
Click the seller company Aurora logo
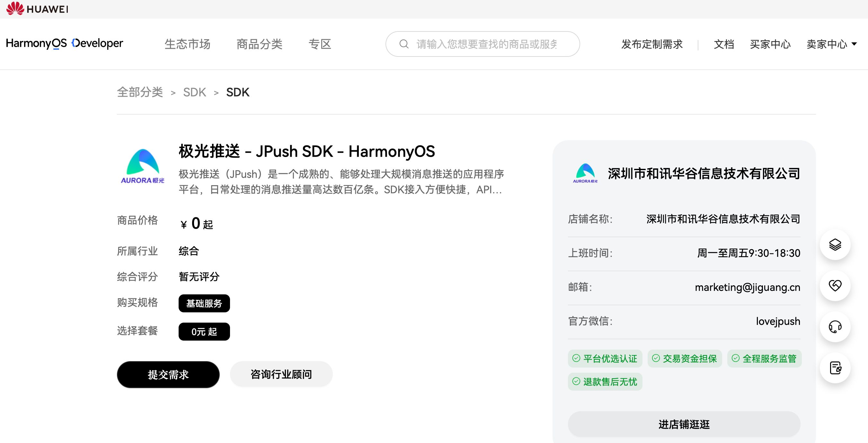[x=585, y=173]
